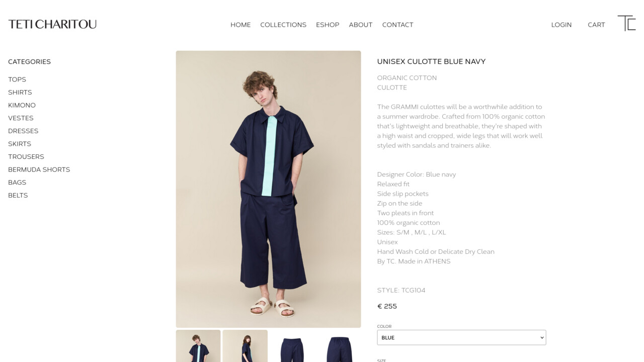Image resolution: width=644 pixels, height=362 pixels.
Task: Open the ABOUT page
Action: [x=361, y=25]
